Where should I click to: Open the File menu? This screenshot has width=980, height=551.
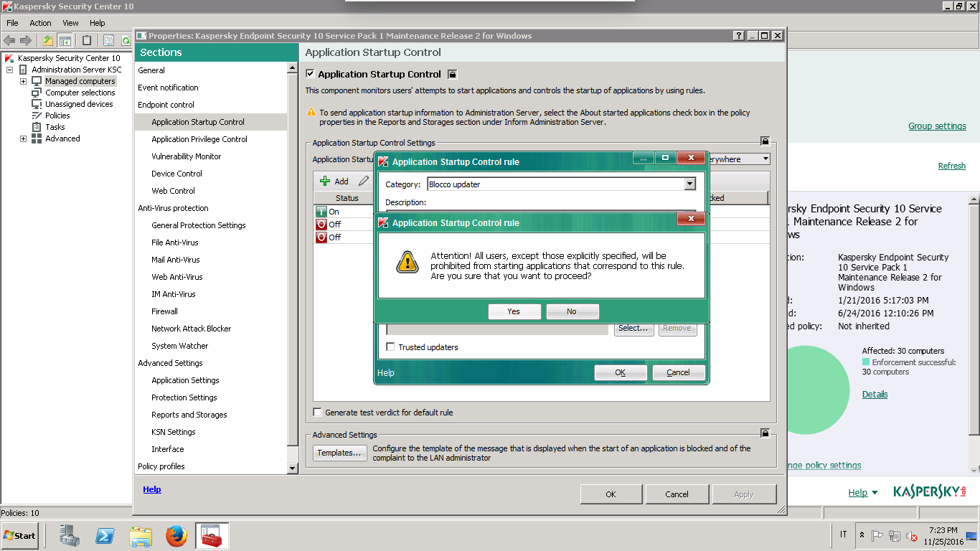click(12, 23)
